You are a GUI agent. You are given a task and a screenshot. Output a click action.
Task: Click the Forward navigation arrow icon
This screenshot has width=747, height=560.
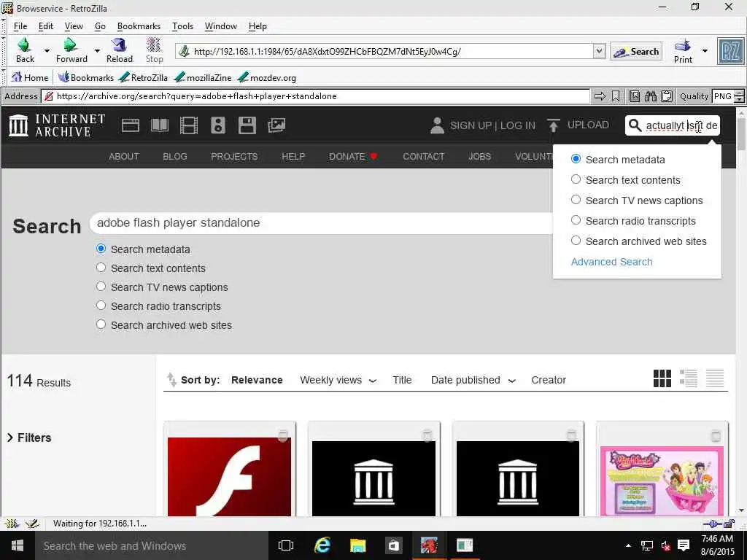point(71,44)
